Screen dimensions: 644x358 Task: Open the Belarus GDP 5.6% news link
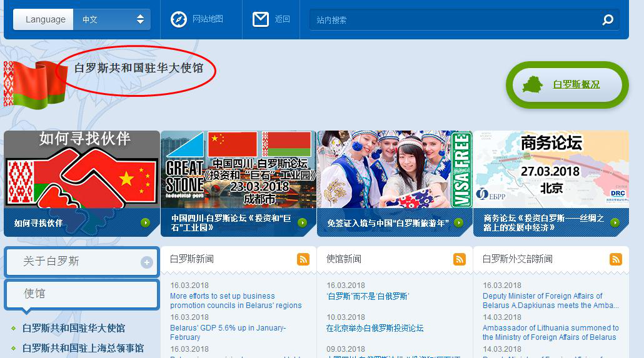coord(228,332)
